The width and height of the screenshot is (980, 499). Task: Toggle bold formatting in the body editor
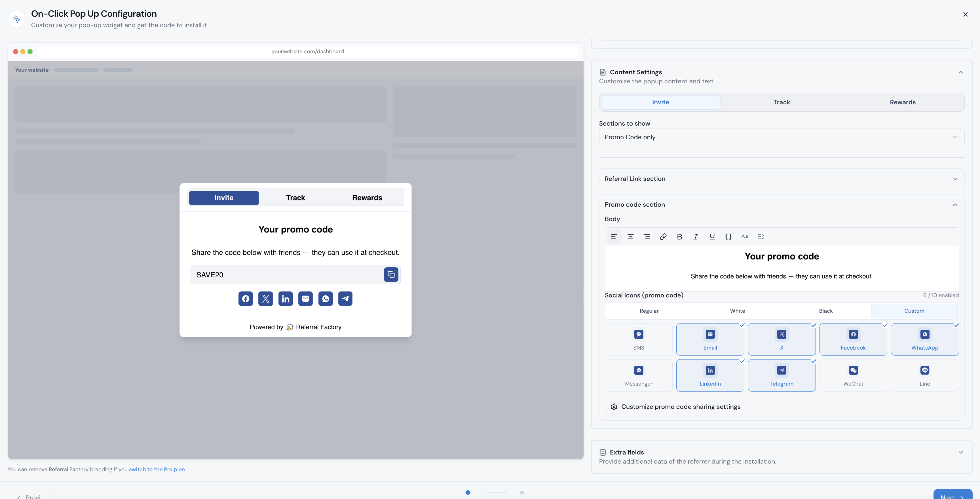click(679, 236)
